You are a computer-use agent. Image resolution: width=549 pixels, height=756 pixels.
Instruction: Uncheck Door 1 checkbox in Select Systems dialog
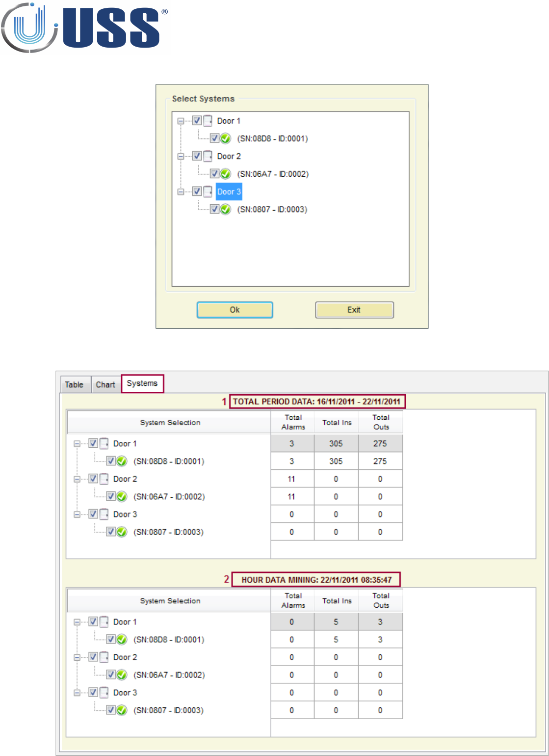pos(197,121)
